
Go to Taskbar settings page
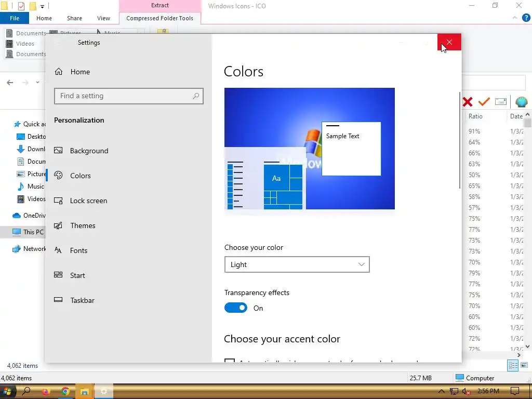(82, 300)
